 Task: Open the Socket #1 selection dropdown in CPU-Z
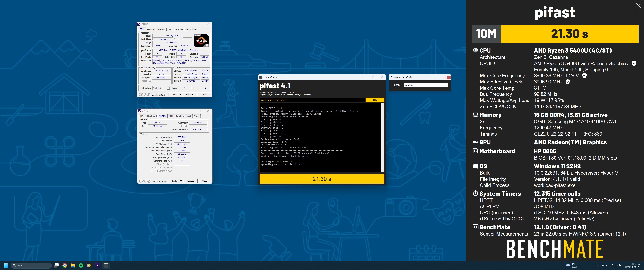point(161,88)
